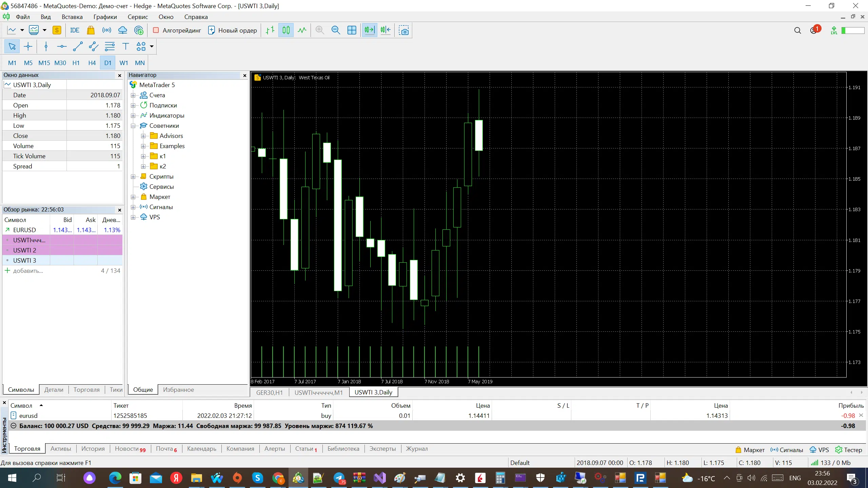
Task: Select the trendline drawing tool
Action: pos(78,46)
